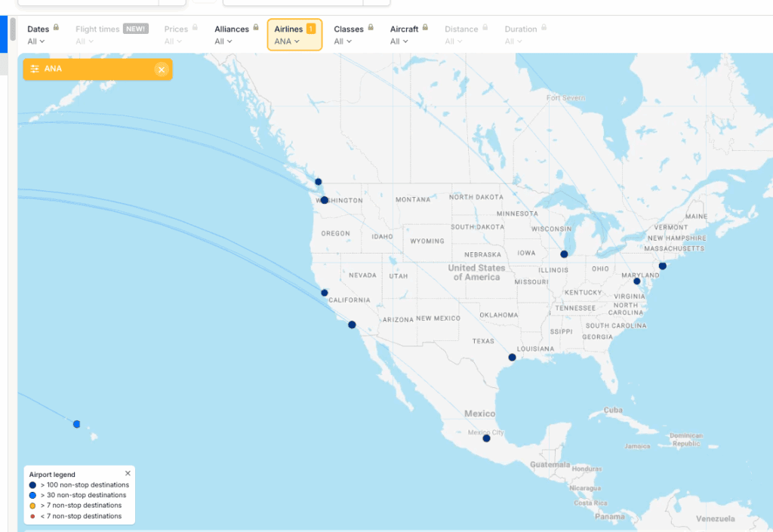Screen dimensions: 773x532
Task: Remove the ANA filter chip
Action: [x=161, y=69]
